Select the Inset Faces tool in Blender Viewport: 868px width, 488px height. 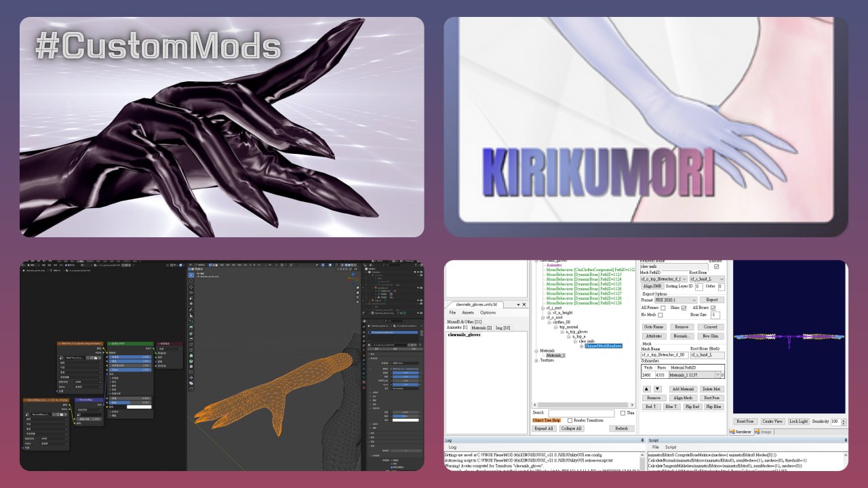(x=191, y=333)
